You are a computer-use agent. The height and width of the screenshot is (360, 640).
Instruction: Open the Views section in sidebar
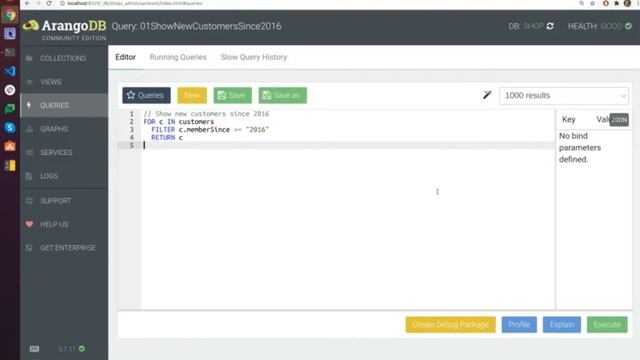tap(64, 82)
